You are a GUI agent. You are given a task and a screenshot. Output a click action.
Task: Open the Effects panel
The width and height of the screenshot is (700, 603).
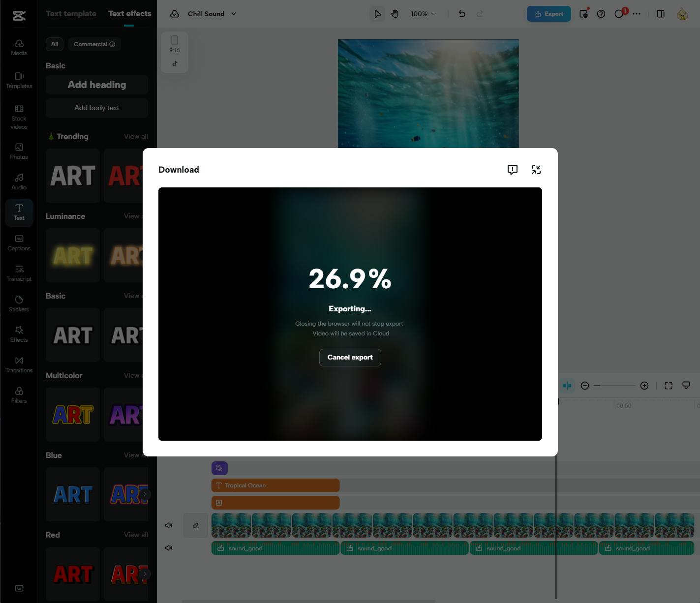[x=19, y=334]
